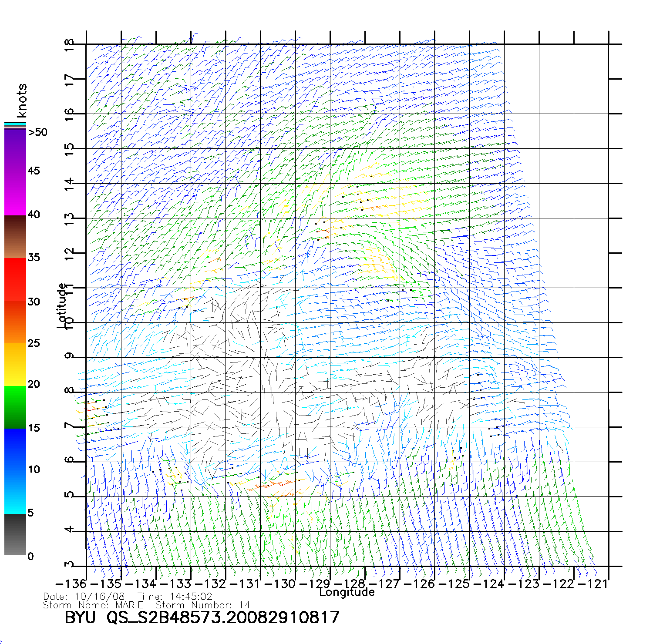Click the gray 0–5 knots legend segment
653x644 pixels.
[15, 534]
